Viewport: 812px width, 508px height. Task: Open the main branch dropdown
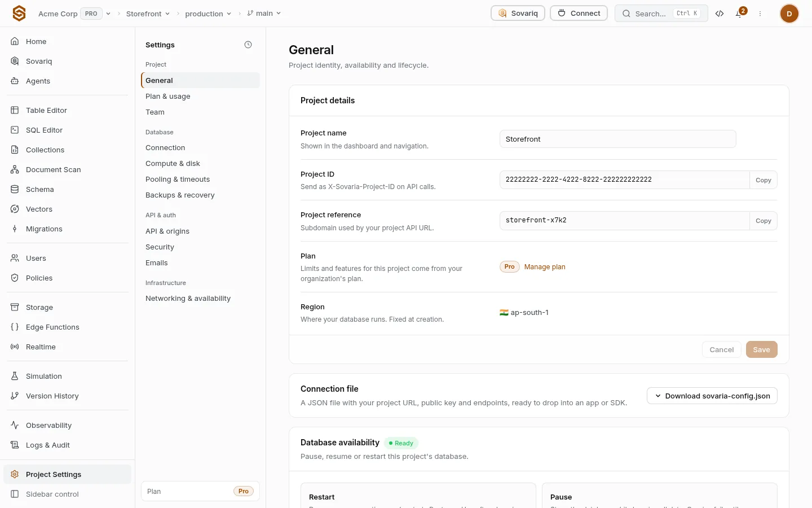264,14
